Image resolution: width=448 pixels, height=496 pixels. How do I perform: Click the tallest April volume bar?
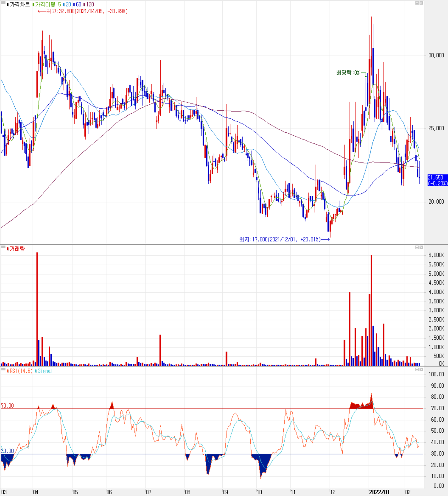point(37,309)
